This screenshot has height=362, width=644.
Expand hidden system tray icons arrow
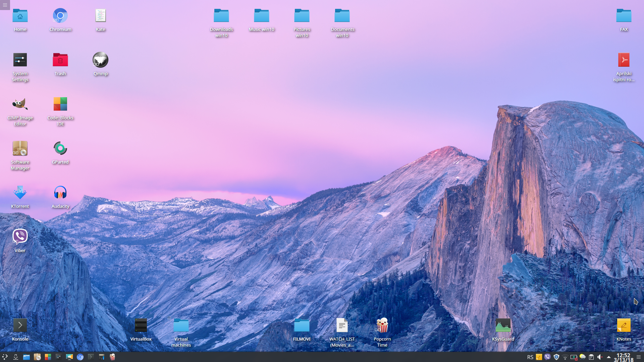click(x=609, y=357)
